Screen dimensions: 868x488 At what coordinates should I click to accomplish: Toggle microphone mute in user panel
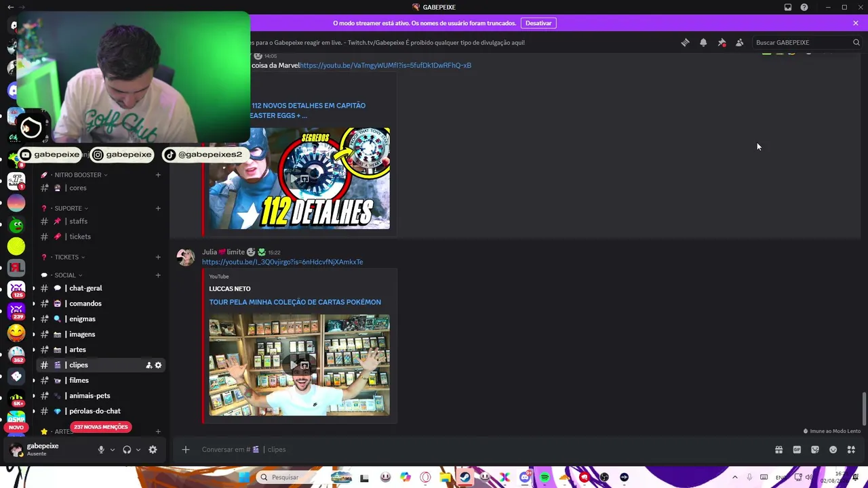(101, 449)
